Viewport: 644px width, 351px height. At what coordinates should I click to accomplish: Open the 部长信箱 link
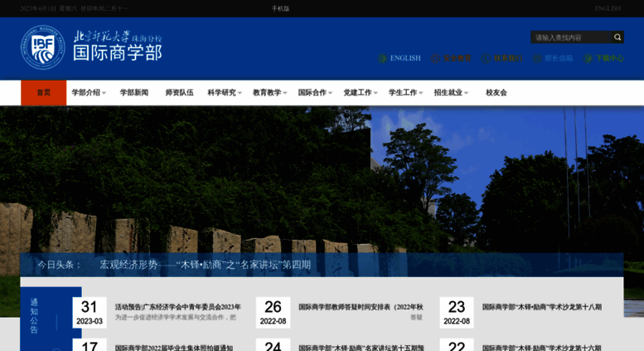(559, 58)
